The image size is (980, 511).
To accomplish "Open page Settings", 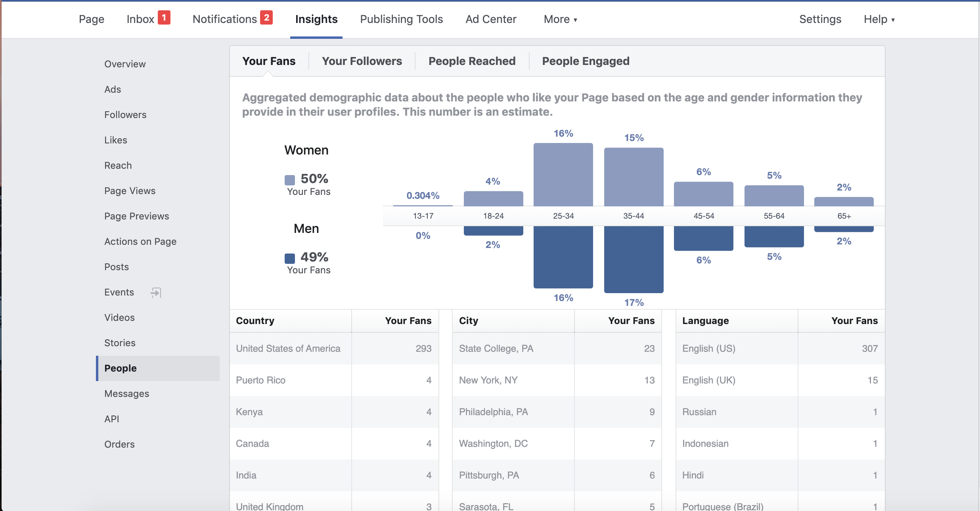I will click(x=820, y=19).
